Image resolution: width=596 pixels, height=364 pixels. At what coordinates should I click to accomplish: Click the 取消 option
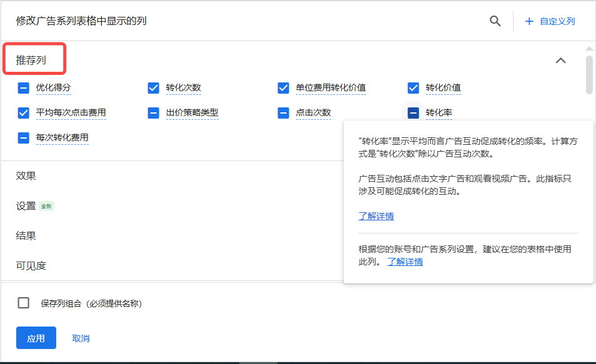tap(81, 337)
